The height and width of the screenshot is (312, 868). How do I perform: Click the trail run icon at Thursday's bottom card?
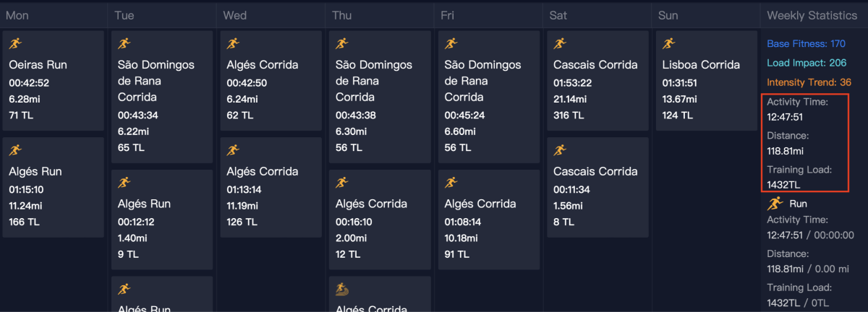coord(342,290)
